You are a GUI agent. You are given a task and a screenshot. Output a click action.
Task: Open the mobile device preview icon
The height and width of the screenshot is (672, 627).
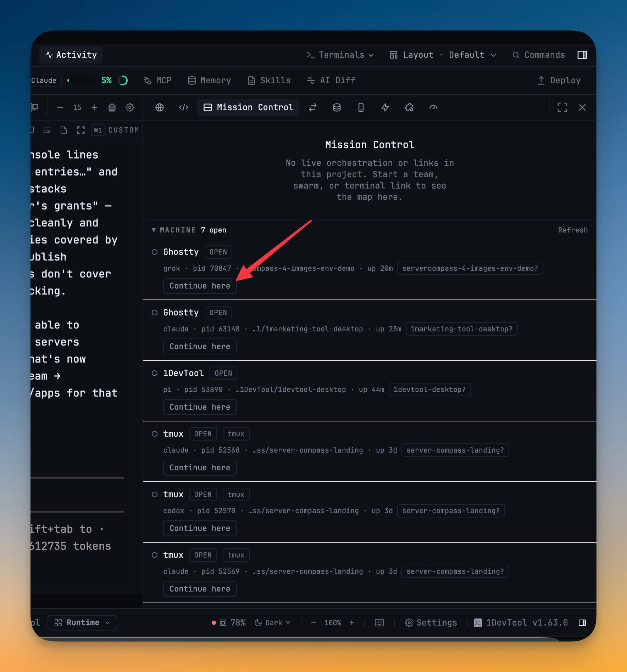pos(361,107)
